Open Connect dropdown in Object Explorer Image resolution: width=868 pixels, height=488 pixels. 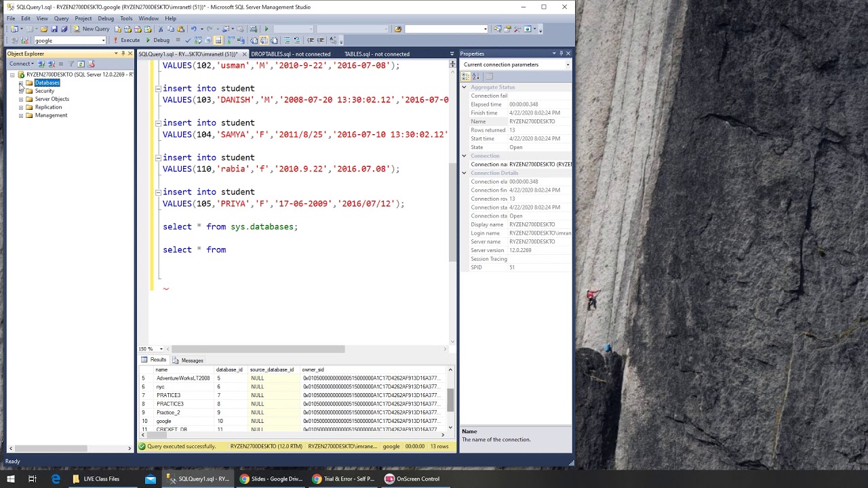[x=21, y=64]
